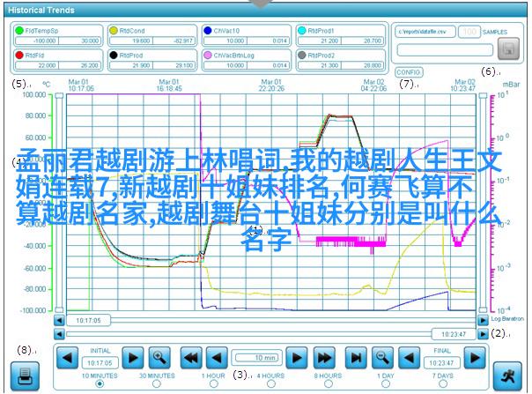Click the right vertical pressure range slider
The image size is (532, 394).
tap(483, 203)
